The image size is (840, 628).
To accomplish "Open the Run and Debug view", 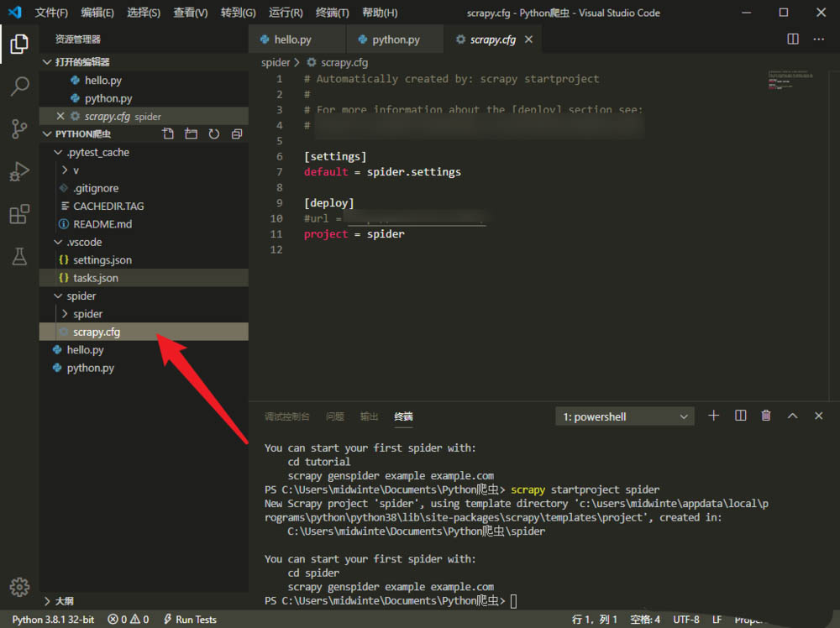I will 19,171.
